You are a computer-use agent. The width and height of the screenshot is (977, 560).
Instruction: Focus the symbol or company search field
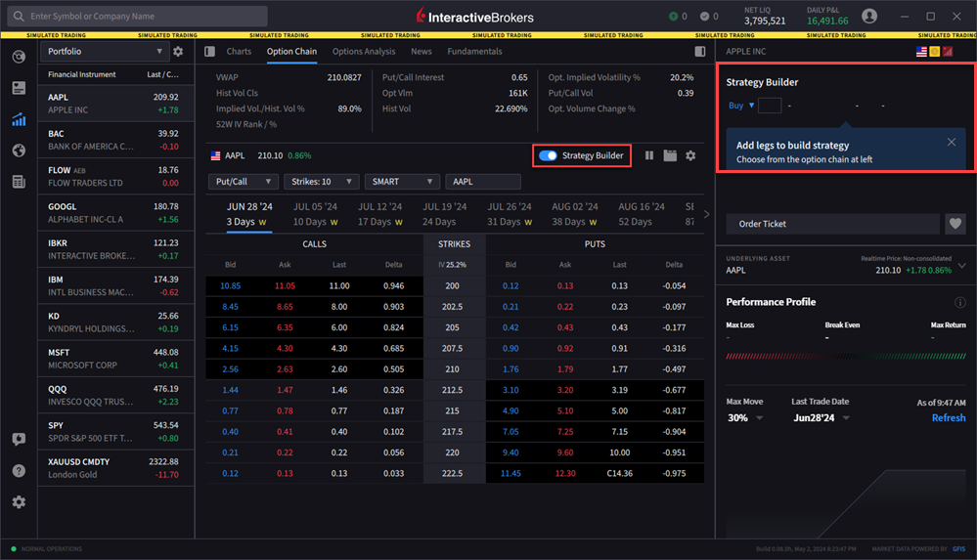(x=138, y=17)
